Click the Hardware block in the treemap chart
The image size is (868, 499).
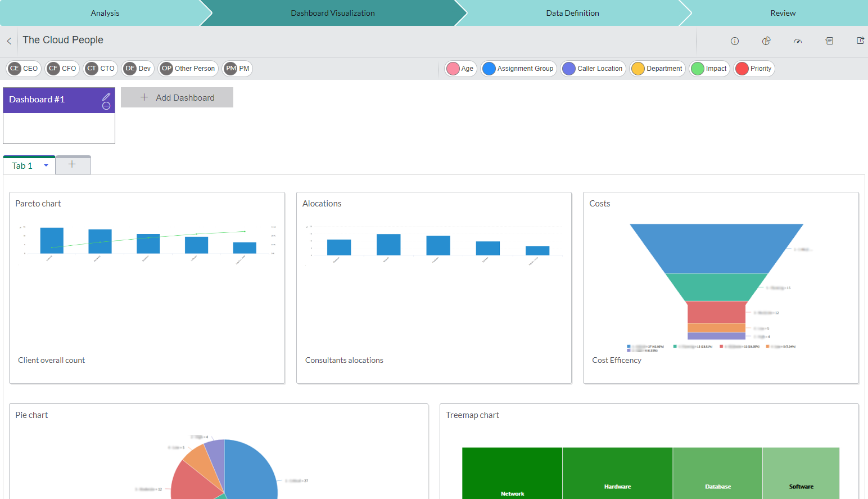[617, 473]
